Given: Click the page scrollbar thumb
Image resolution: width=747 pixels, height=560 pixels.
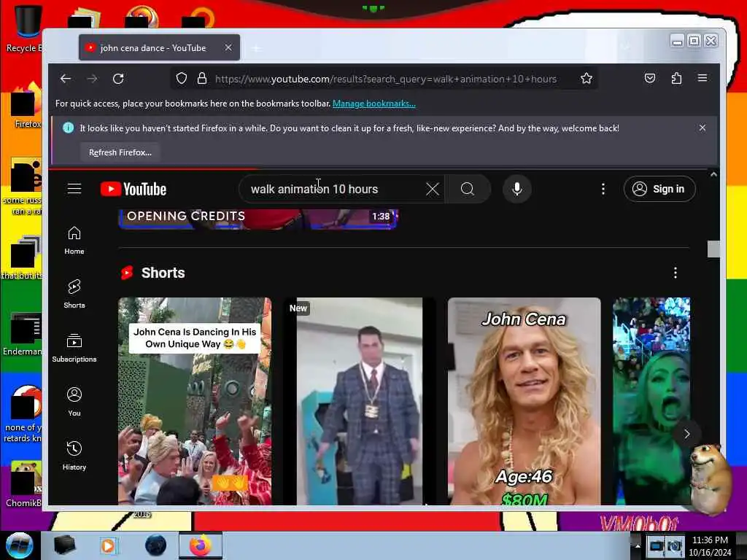Looking at the screenshot, I should point(713,249).
